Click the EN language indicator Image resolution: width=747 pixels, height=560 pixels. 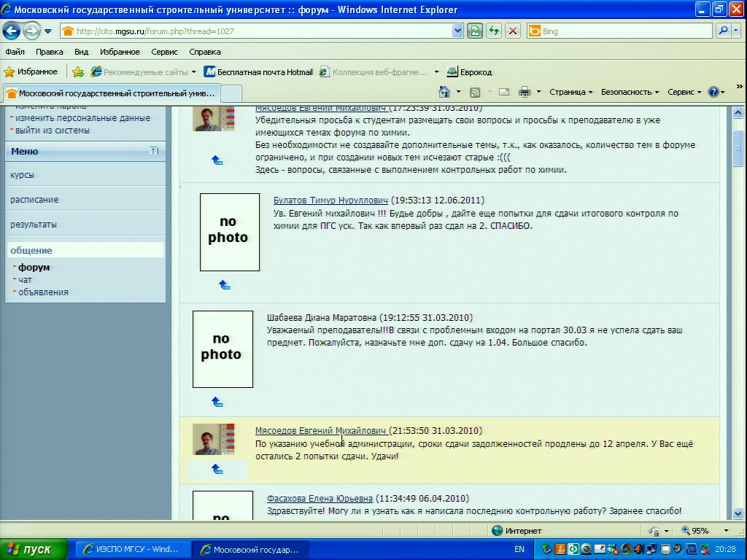[519, 550]
